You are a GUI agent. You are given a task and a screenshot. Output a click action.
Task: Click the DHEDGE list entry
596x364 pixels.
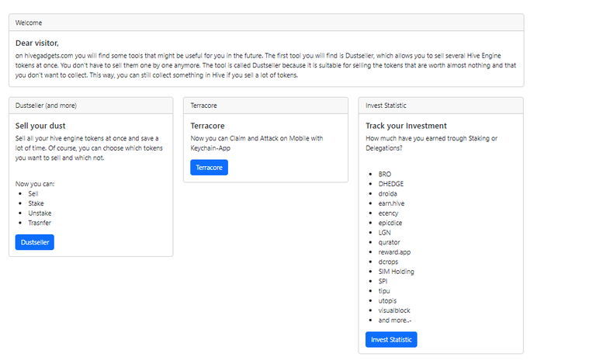[391, 184]
